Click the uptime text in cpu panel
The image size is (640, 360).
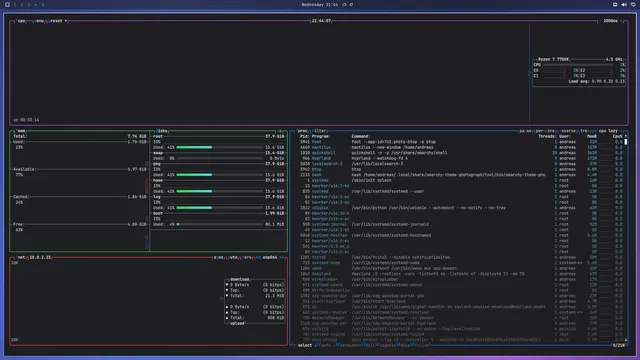[26, 120]
